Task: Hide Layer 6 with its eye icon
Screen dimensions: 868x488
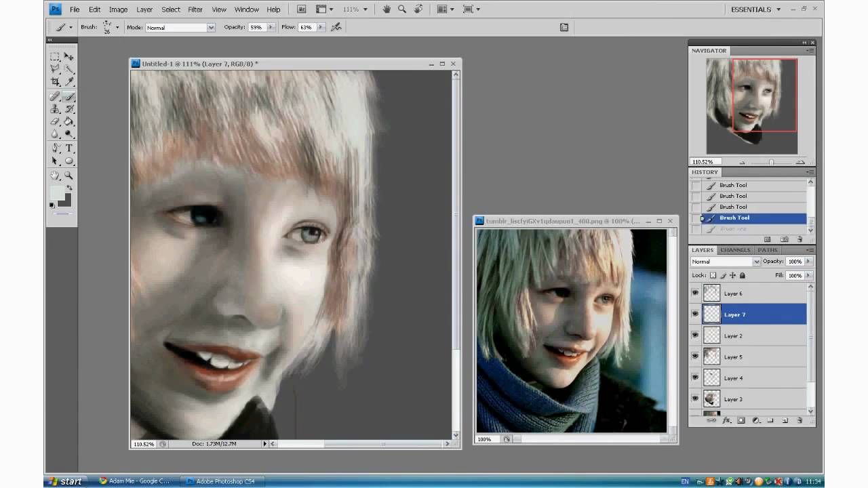Action: tap(695, 293)
